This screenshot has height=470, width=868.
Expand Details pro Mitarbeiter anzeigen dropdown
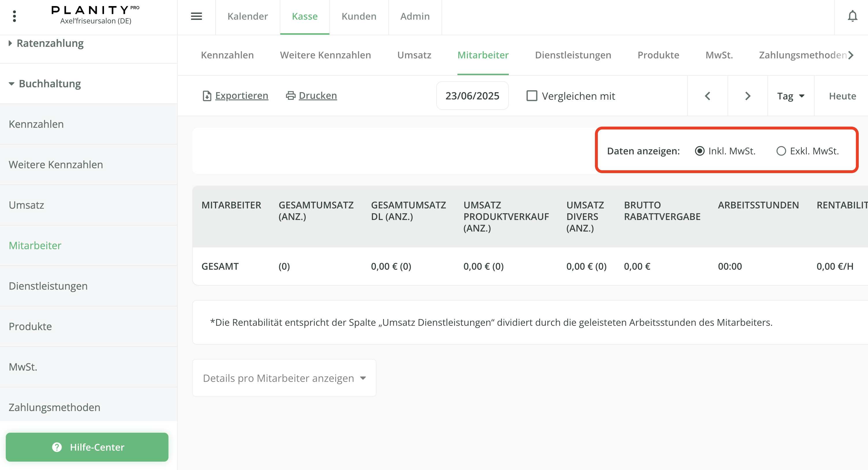[284, 378]
